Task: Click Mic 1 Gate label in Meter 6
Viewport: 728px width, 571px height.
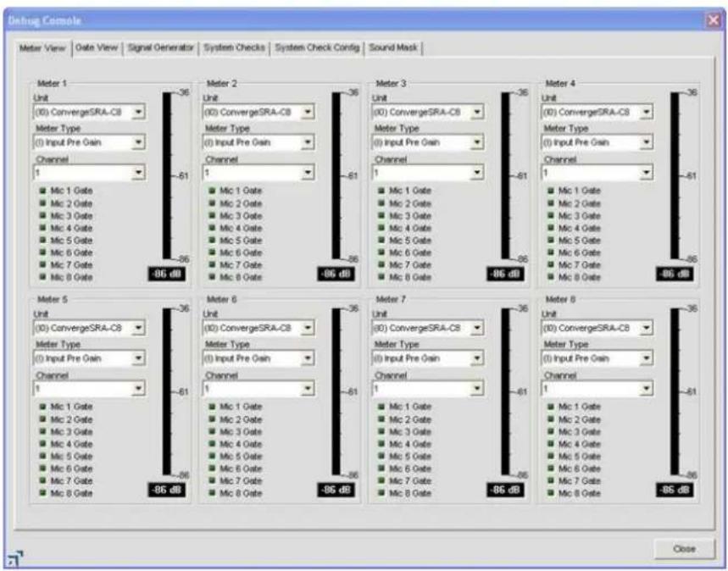Action: [241, 406]
